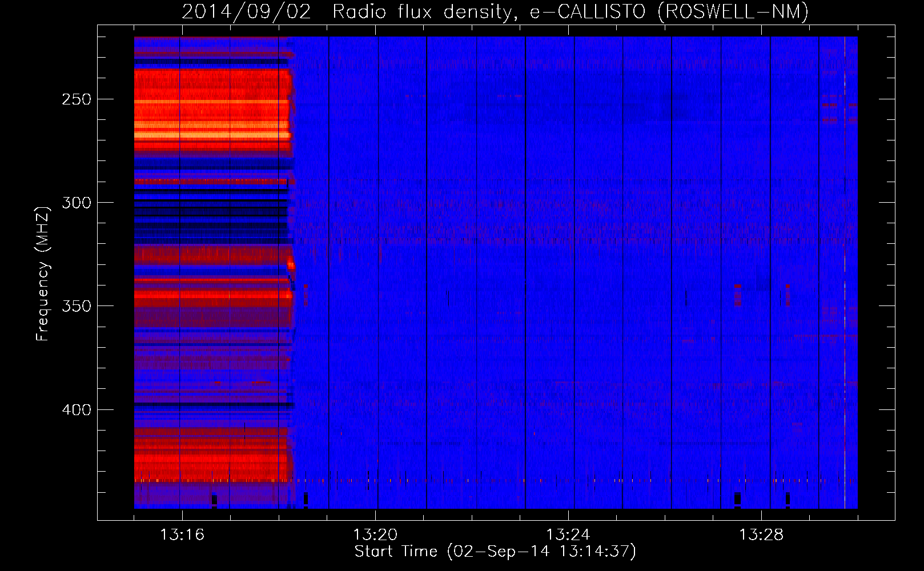Image resolution: width=924 pixels, height=571 pixels.
Task: Click the 13:28 time tick label
Action: (761, 534)
